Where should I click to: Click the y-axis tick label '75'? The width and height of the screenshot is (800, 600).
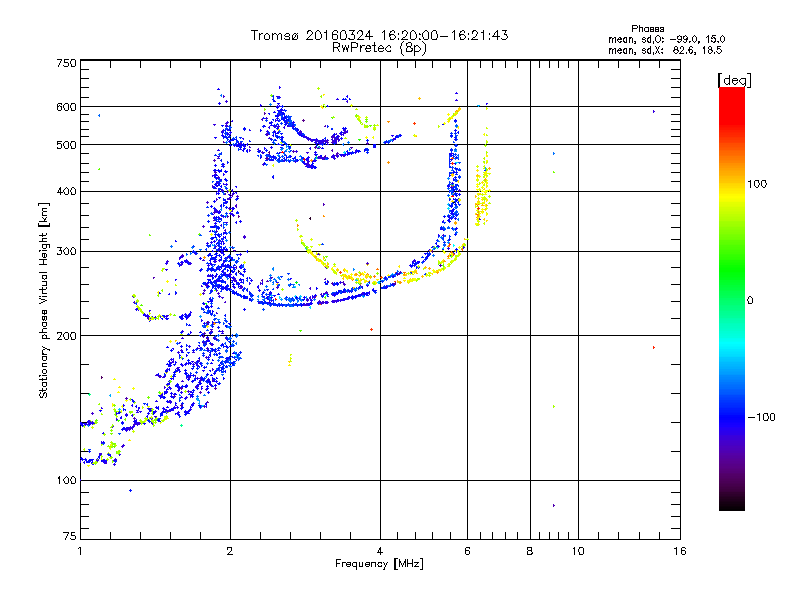click(70, 536)
